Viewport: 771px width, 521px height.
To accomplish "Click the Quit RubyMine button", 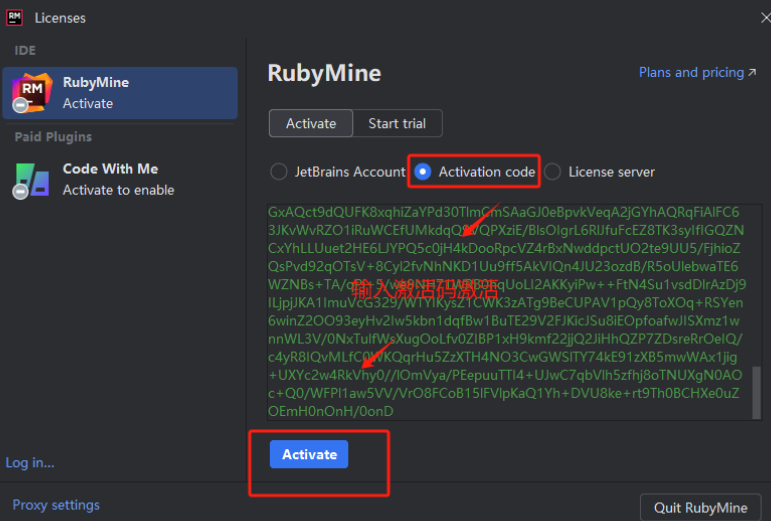I will [700, 507].
